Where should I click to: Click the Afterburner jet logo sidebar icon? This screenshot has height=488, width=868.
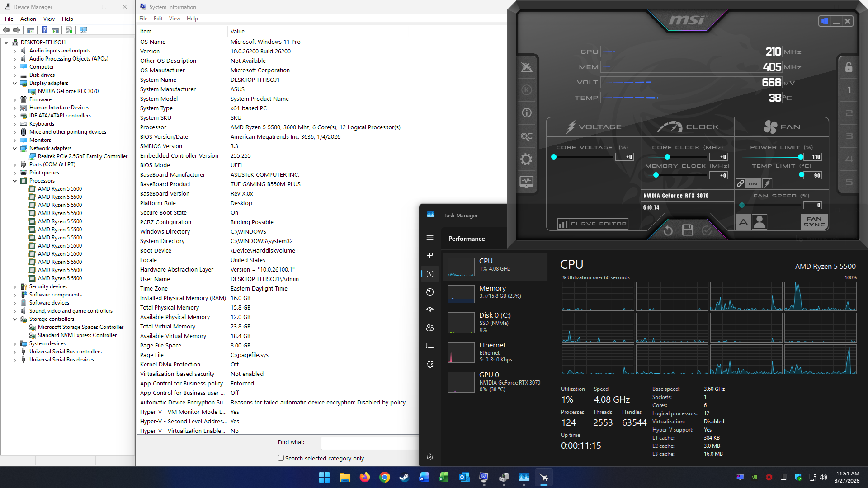(x=527, y=67)
